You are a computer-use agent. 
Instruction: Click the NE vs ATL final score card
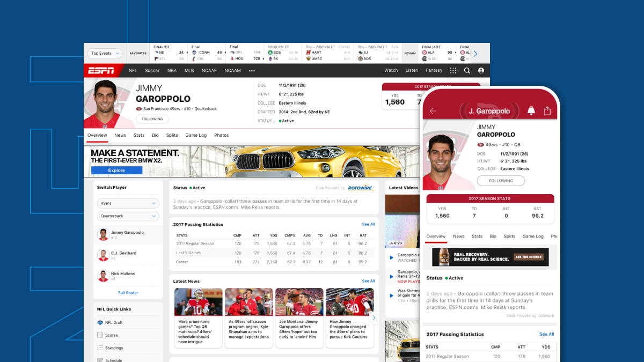[x=169, y=54]
